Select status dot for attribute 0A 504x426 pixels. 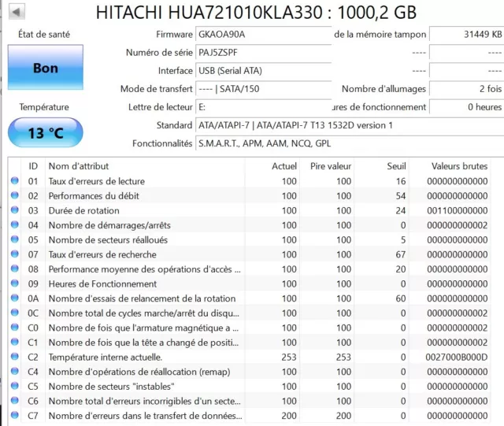[15, 298]
